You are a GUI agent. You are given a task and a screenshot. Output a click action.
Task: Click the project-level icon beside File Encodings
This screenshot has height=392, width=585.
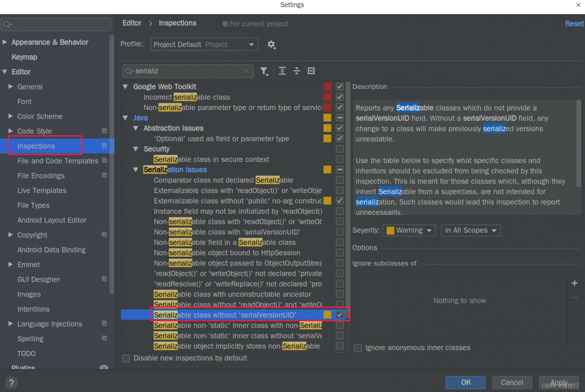104,175
